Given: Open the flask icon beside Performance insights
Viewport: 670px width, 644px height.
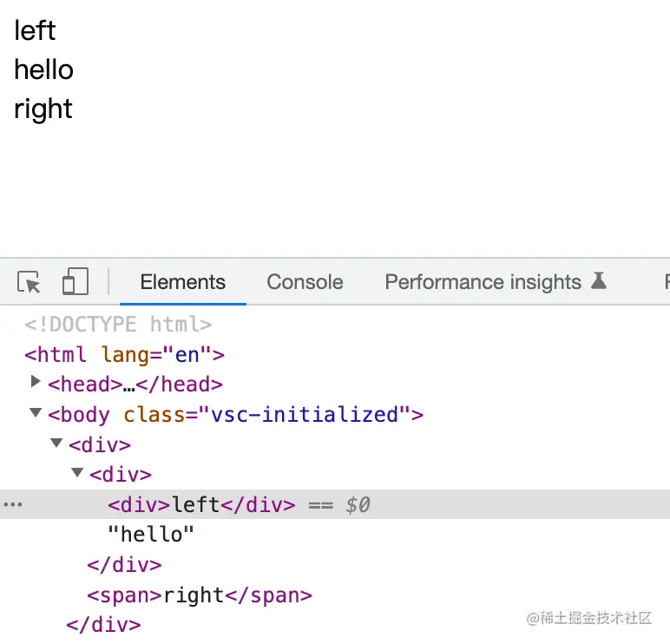Looking at the screenshot, I should tap(599, 280).
